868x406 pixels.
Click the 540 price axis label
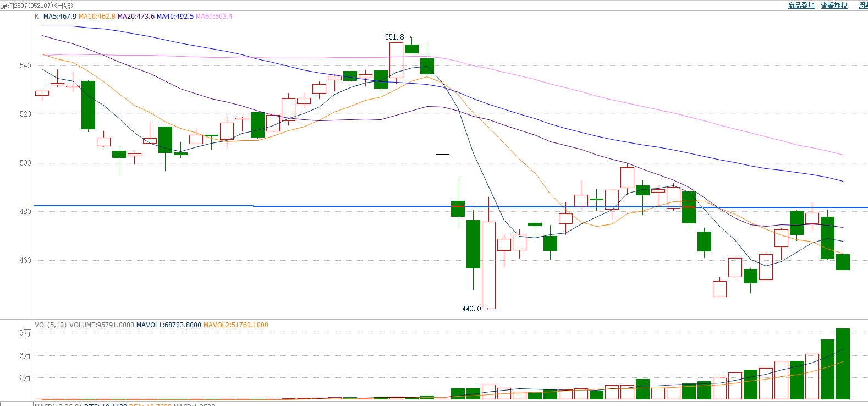(x=25, y=66)
